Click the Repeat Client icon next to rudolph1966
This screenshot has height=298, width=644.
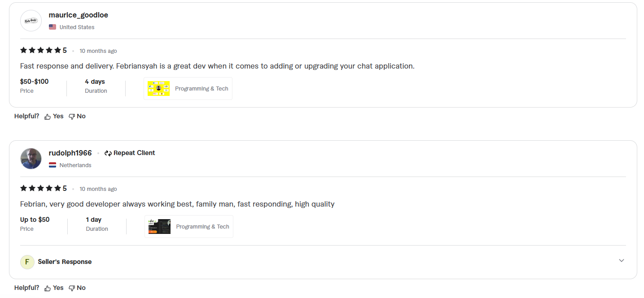pyautogui.click(x=107, y=153)
